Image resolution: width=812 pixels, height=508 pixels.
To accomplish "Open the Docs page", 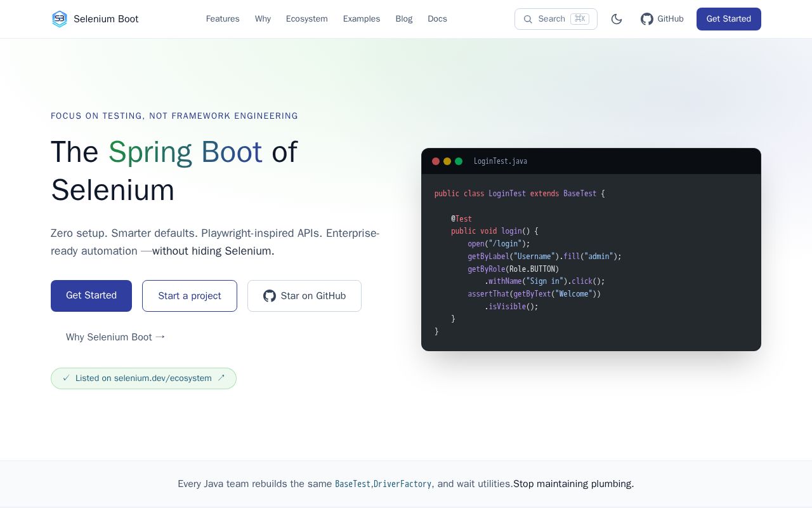I will [x=438, y=19].
